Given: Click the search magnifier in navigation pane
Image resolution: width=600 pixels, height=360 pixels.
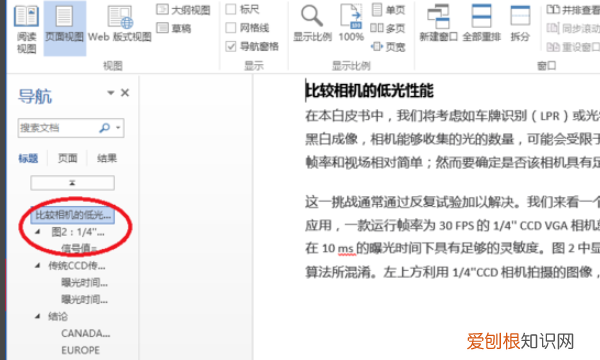Looking at the screenshot, I should (x=104, y=128).
